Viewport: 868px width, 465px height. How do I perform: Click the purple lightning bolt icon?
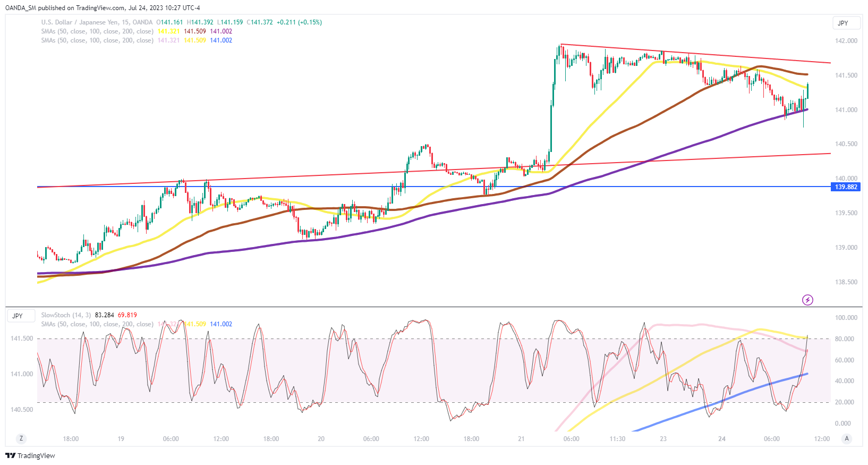point(807,300)
